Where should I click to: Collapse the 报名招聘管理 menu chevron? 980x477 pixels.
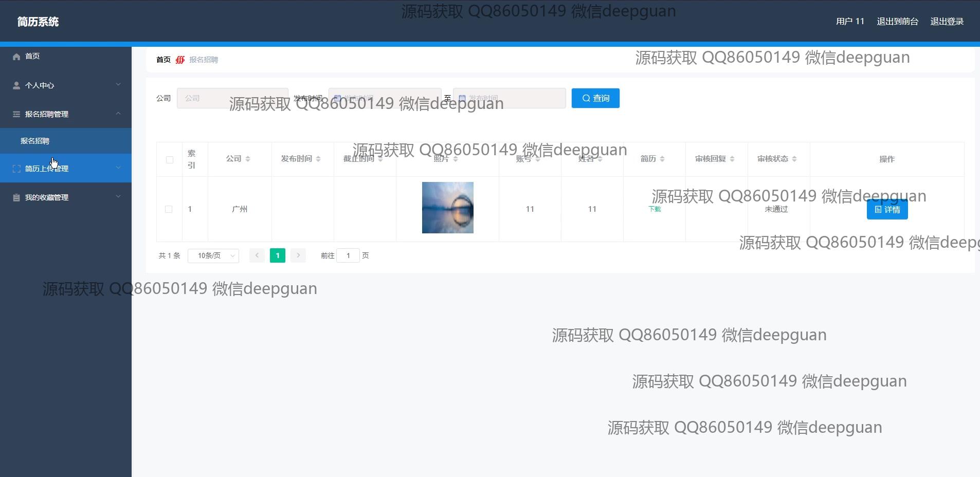click(118, 114)
